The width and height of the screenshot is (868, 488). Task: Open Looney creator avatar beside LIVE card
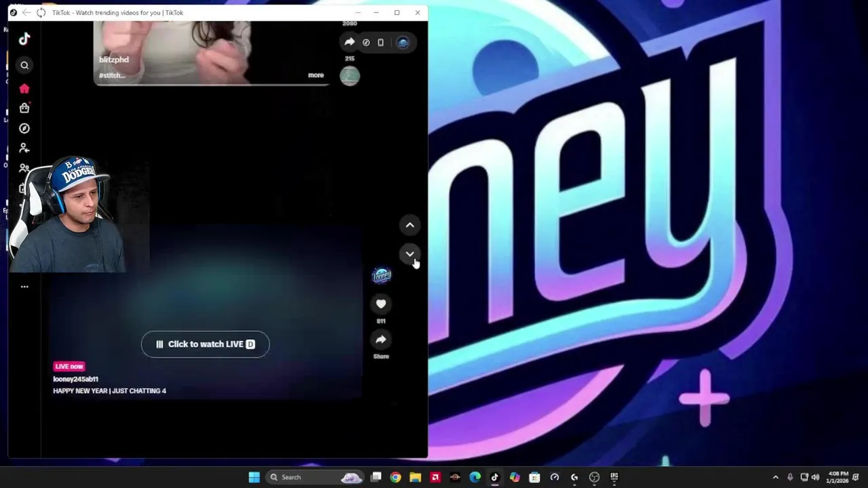(x=382, y=275)
